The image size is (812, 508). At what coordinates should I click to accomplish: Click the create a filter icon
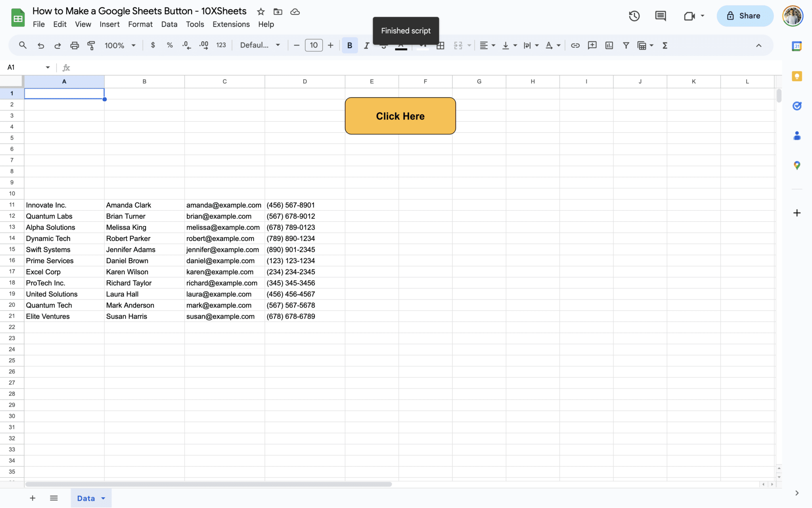tap(626, 45)
